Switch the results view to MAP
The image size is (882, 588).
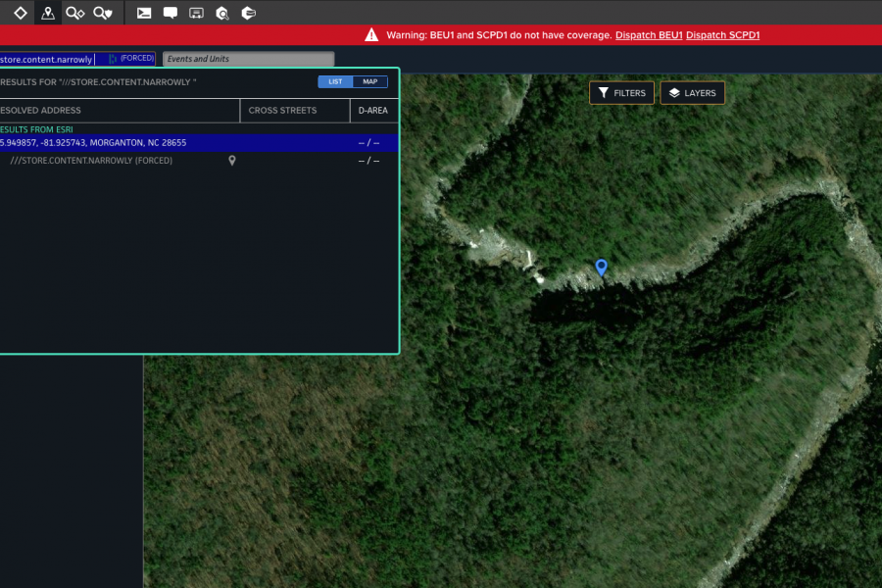(x=370, y=81)
